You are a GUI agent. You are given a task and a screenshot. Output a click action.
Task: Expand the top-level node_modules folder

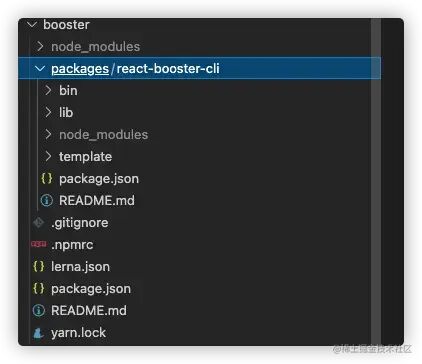click(40, 46)
